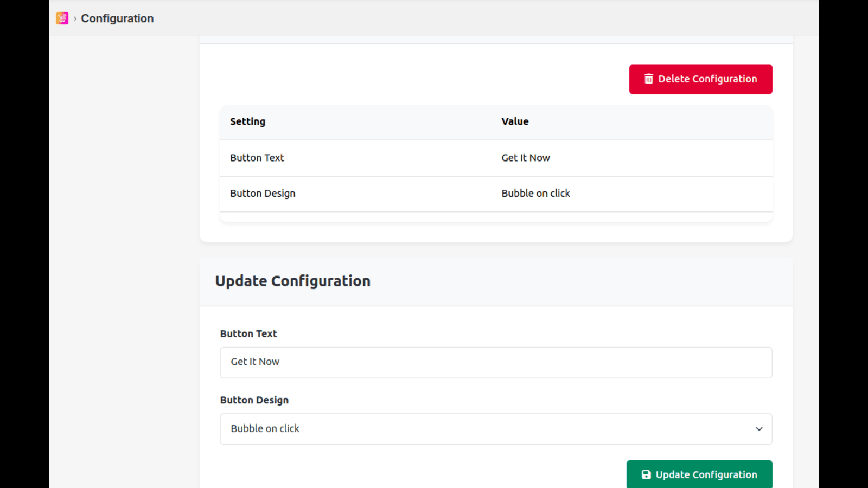Expand the Button Design dropdown arrow
Screen dimensions: 868x488
(x=759, y=429)
